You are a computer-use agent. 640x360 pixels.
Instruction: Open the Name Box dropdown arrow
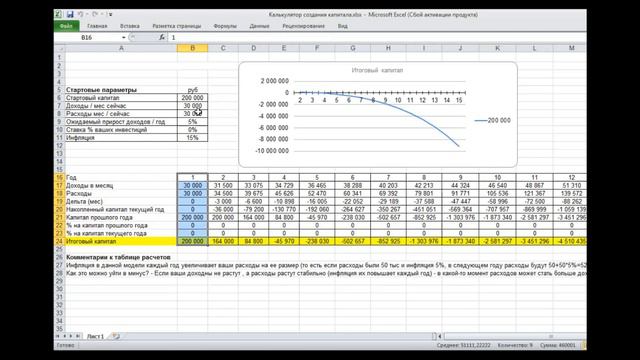pos(124,37)
